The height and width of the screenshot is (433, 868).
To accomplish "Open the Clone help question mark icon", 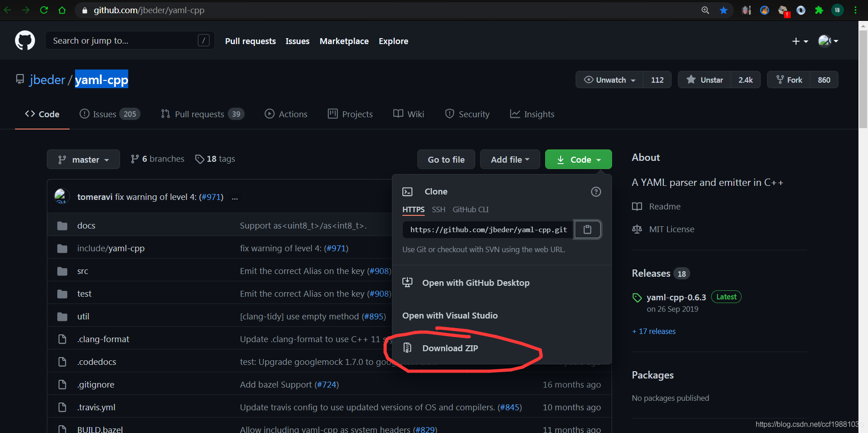I will pos(596,192).
